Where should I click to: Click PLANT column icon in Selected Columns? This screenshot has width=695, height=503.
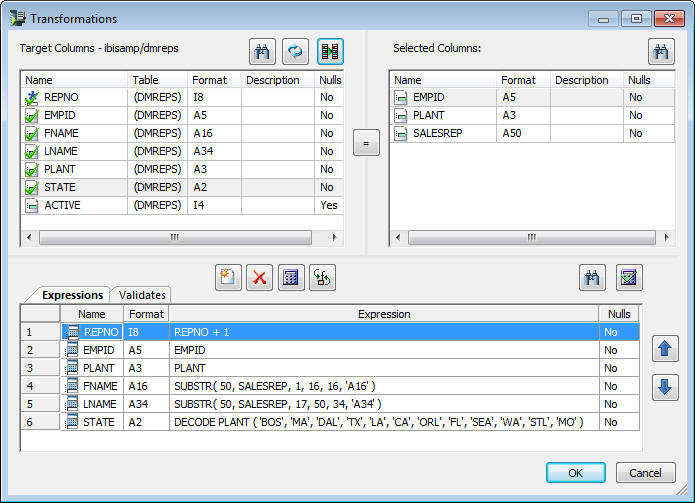coord(401,116)
